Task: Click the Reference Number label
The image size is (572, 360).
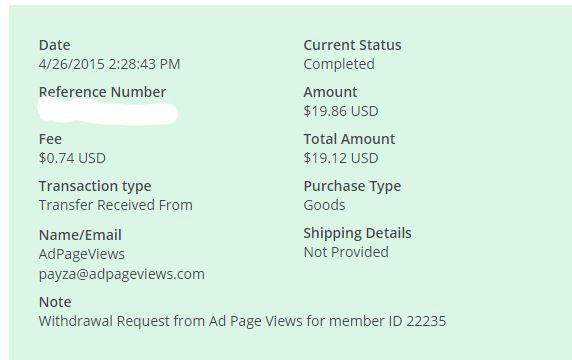Action: point(102,92)
